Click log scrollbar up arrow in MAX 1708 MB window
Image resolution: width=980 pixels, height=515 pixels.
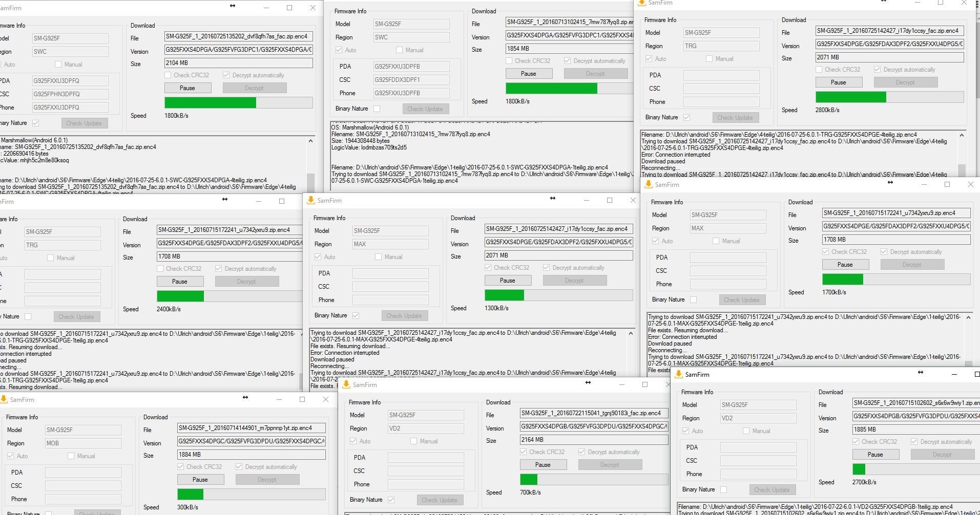(x=968, y=318)
